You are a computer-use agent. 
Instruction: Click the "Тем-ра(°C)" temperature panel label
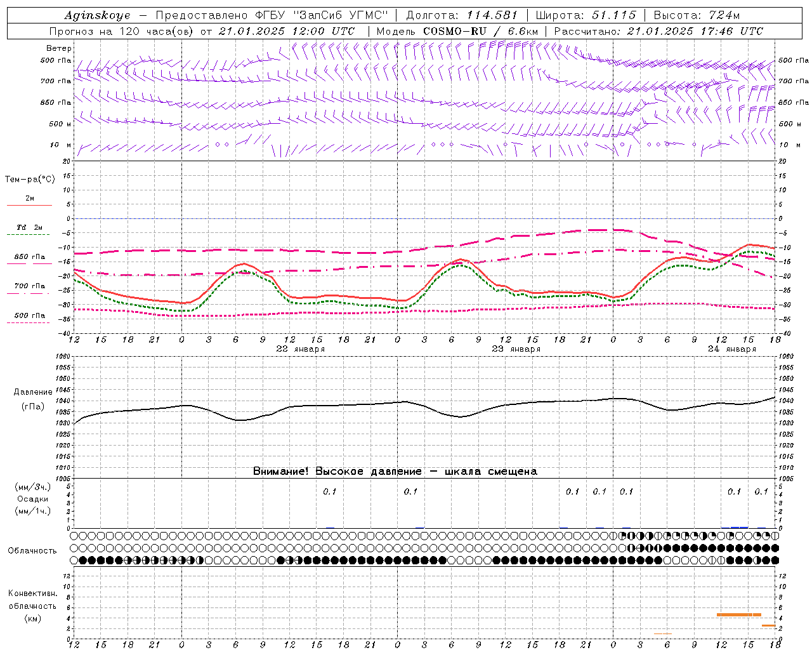pos(30,180)
